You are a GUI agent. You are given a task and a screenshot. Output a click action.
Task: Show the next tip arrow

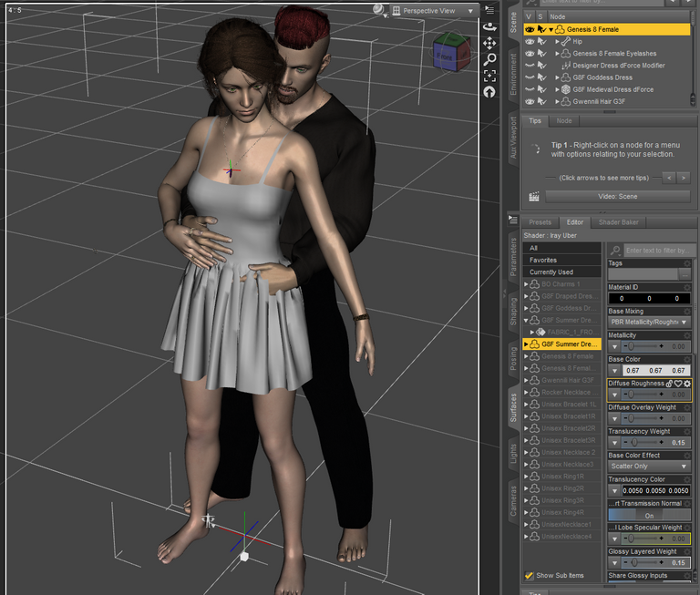pos(683,178)
